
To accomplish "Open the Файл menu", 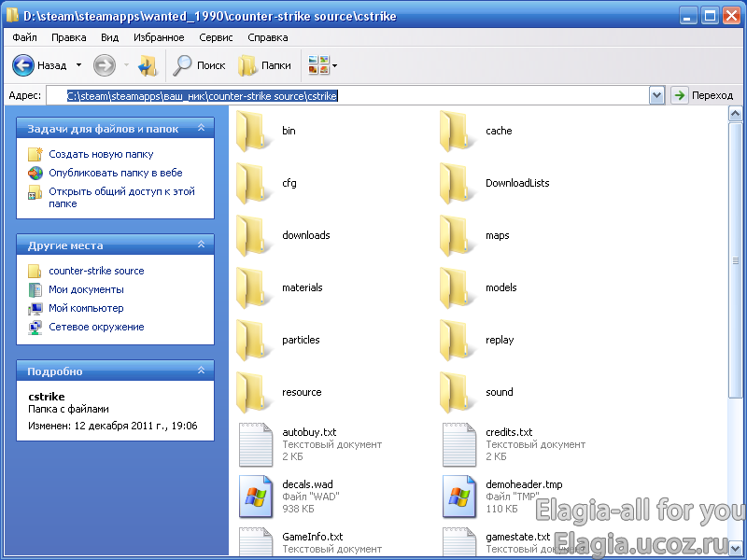I will (25, 37).
